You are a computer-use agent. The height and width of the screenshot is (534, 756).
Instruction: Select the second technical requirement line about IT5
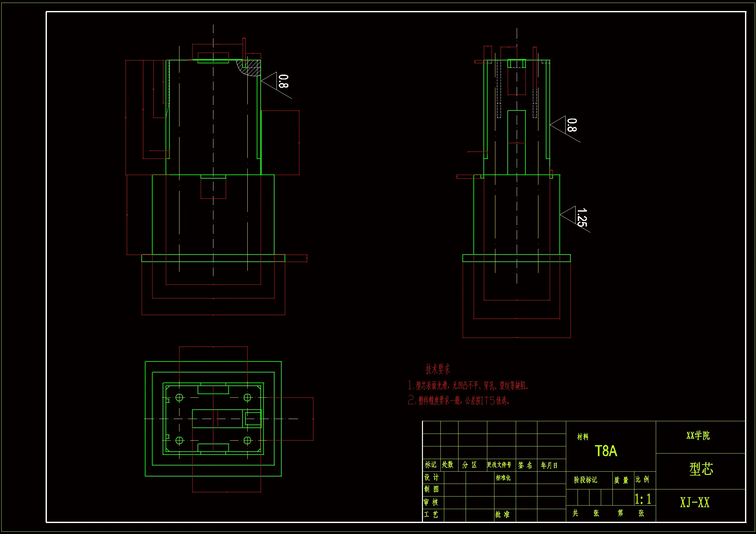[459, 400]
